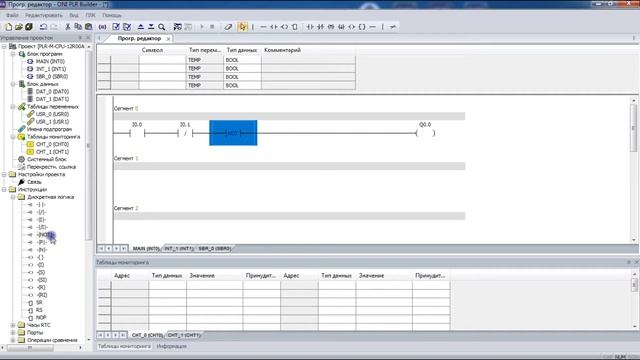Select the NOT block in Segment 0

click(x=233, y=133)
